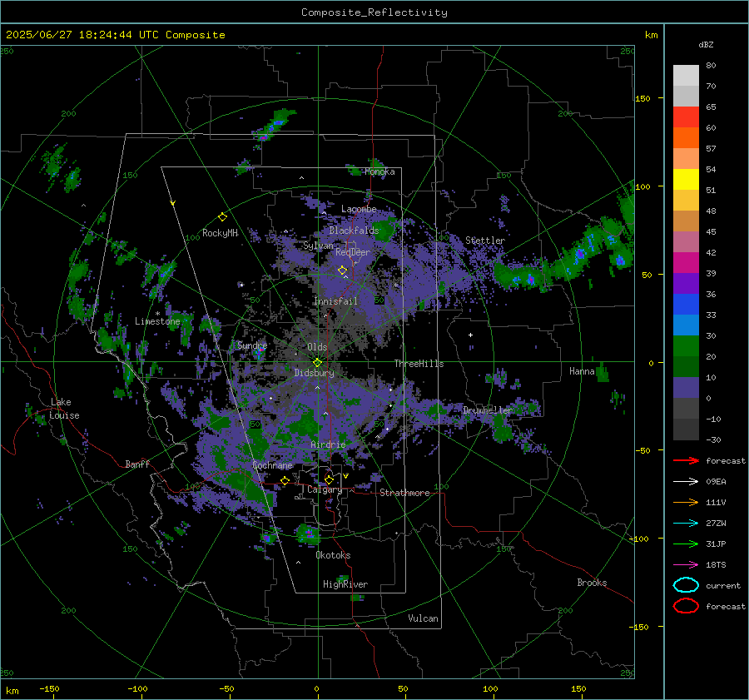Click the green 31JP arrow legend icon
Screen dimensions: 749x700
(686, 544)
